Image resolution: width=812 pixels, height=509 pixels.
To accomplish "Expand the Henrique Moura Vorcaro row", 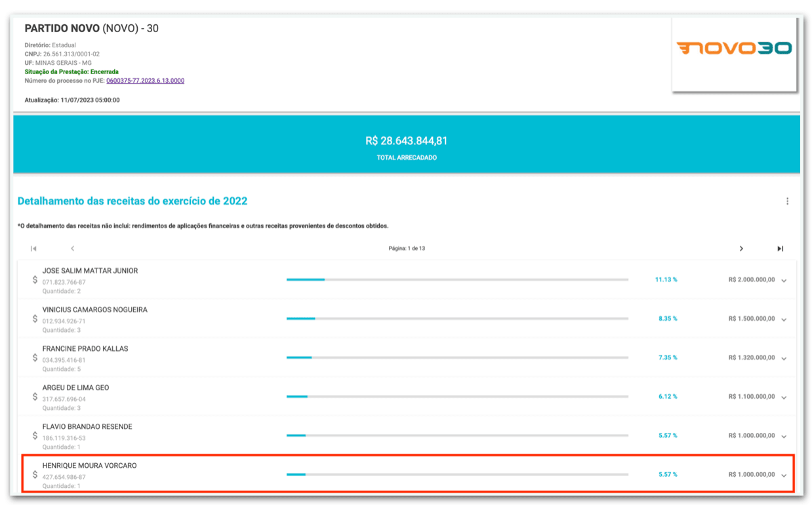I will coord(784,476).
